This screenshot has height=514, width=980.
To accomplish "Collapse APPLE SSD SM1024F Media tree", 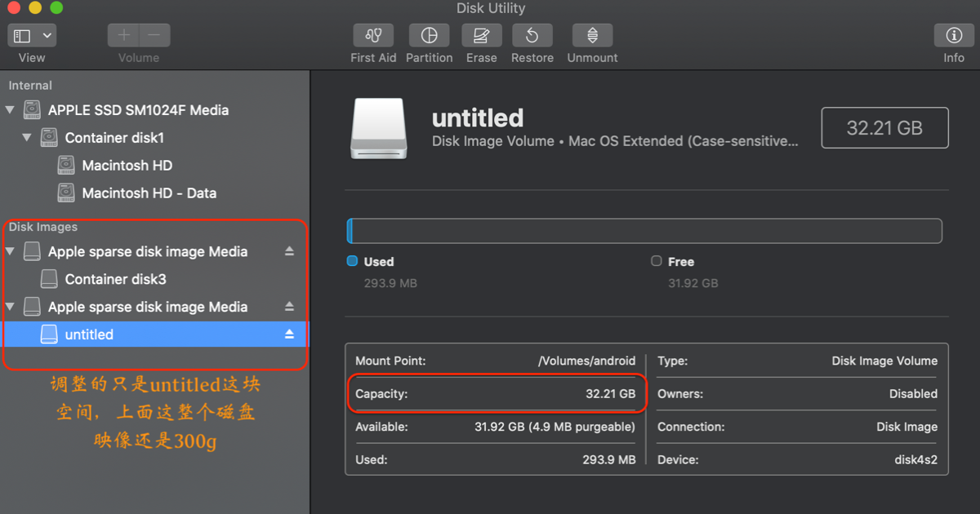I will tap(10, 110).
